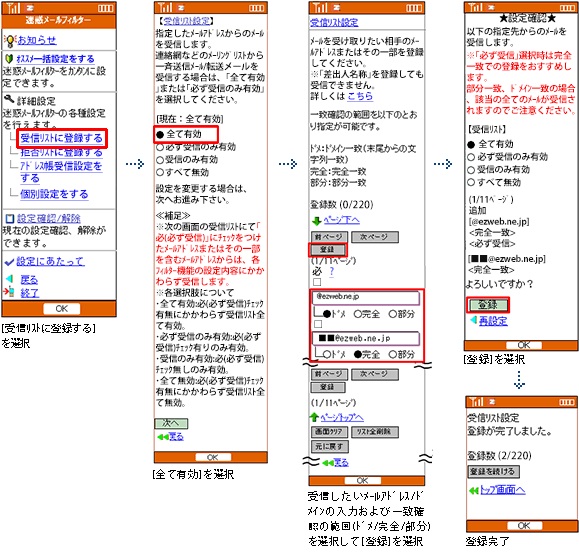Viewport: 579px width, 556px height.
Task: Select すべて無効 radio under [現在:全て有効]
Action: [160, 172]
